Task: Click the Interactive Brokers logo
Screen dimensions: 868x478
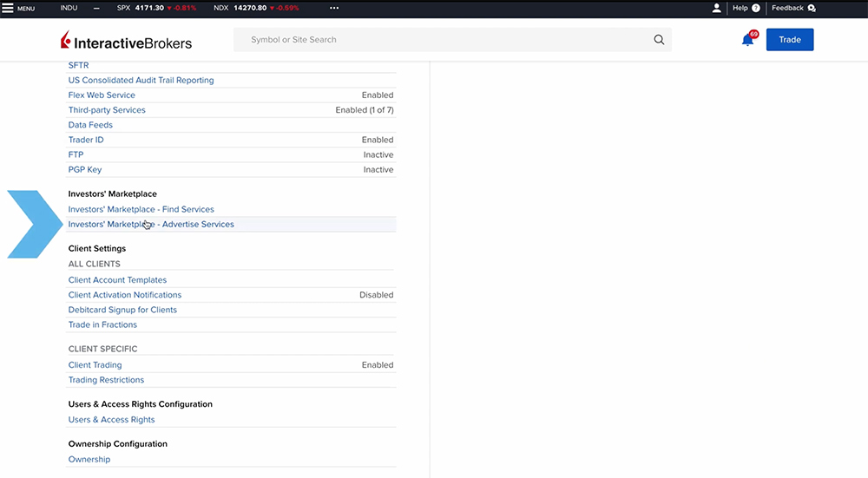Action: tap(127, 42)
